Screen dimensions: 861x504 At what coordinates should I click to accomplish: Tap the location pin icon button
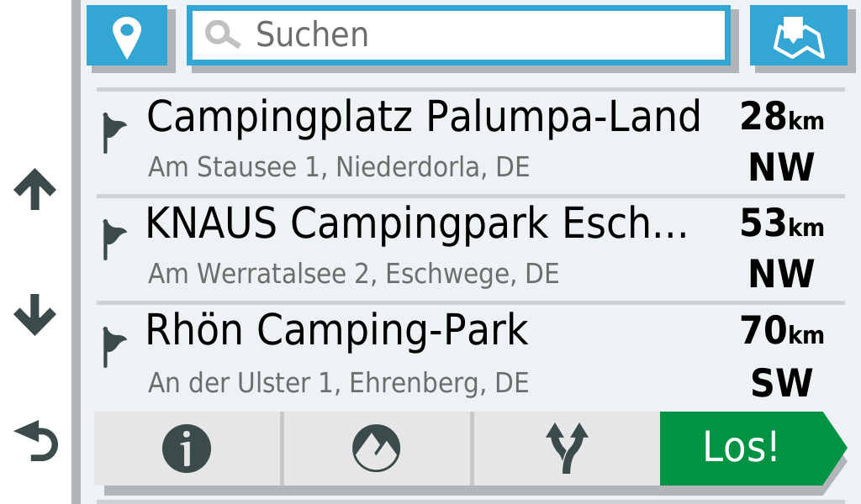[127, 35]
